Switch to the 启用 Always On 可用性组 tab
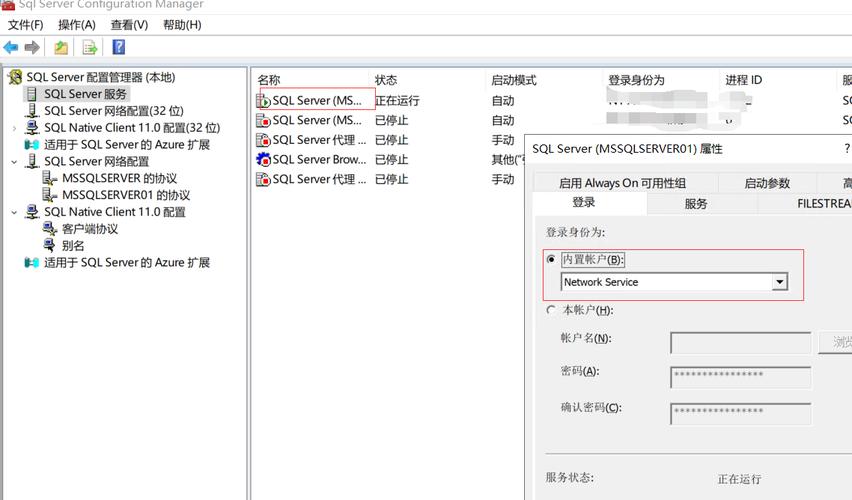 coord(625,183)
